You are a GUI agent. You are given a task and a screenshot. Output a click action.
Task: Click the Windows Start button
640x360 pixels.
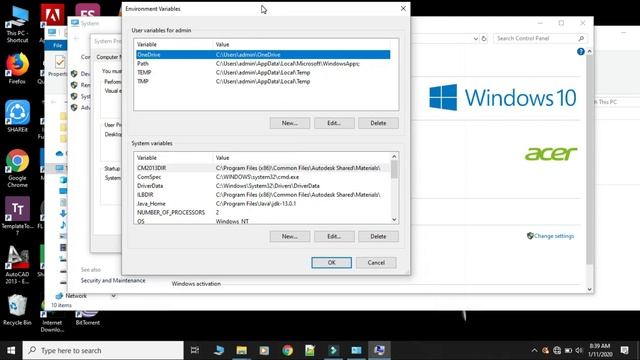click(x=11, y=350)
